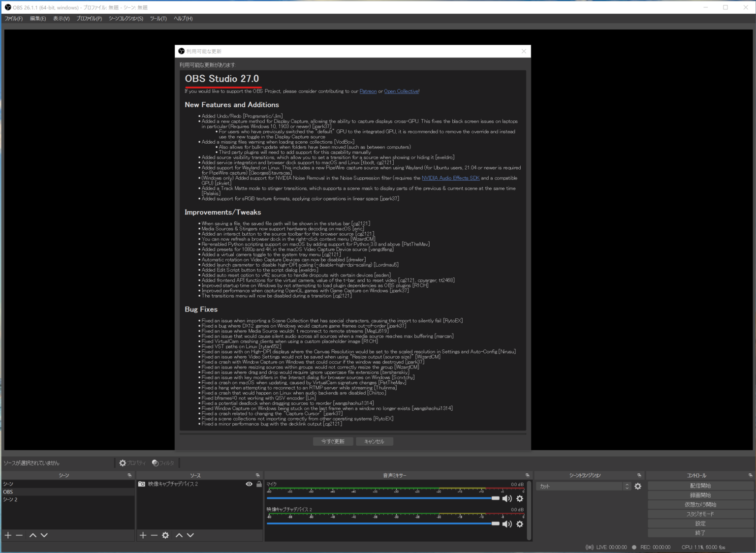Open source properties gear in Sources dock
The height and width of the screenshot is (553, 756).
pos(165,535)
